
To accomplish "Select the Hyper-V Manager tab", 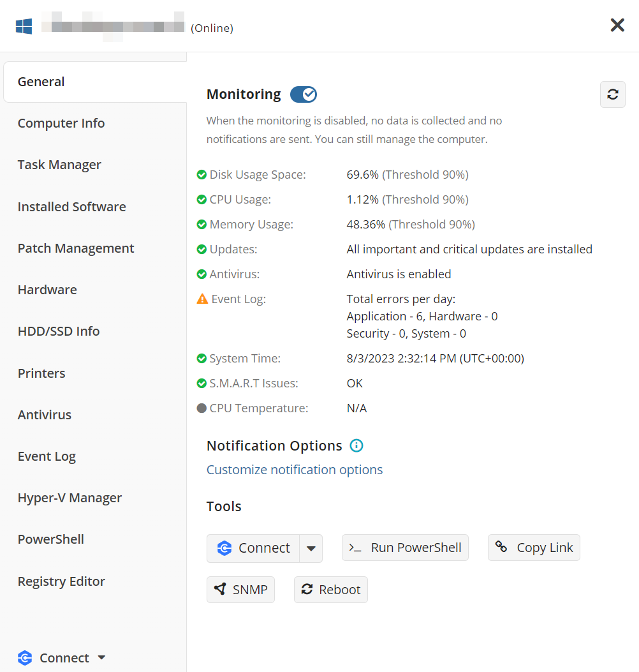I will tap(70, 498).
